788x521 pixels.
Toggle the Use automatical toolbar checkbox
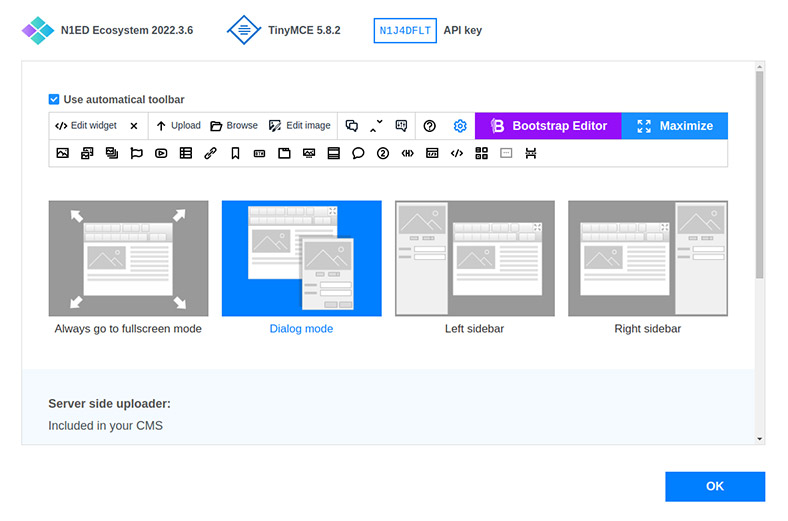(54, 99)
